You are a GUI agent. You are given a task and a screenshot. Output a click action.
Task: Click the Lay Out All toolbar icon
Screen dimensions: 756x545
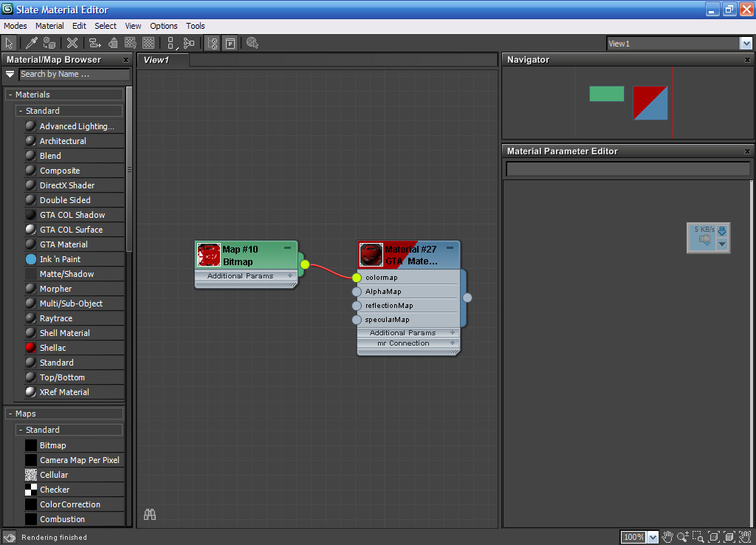click(171, 44)
